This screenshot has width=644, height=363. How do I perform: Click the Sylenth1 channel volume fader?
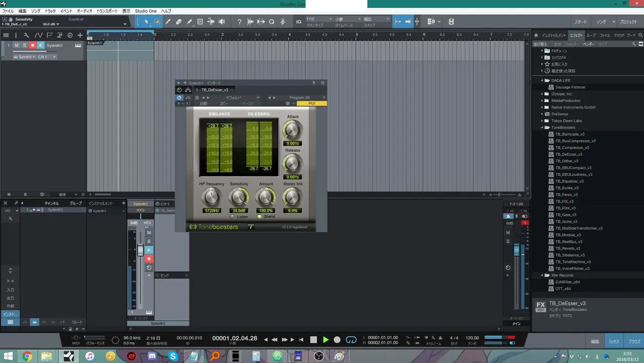[x=140, y=250]
